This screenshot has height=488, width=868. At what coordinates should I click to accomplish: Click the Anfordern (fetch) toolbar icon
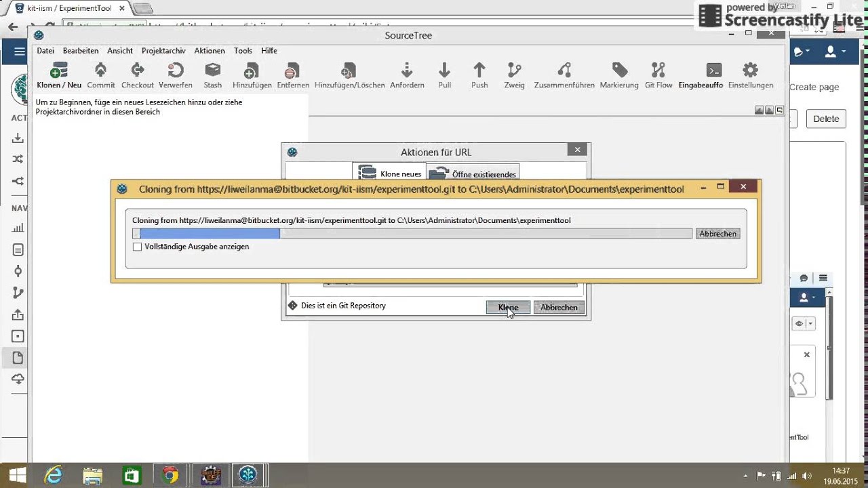tap(407, 75)
